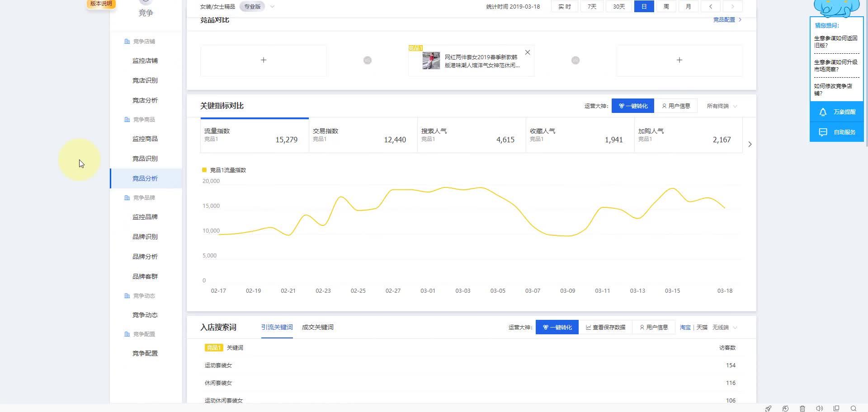The height and width of the screenshot is (412, 868).
Task: Select the 天猫 platform filter
Action: coord(702,328)
